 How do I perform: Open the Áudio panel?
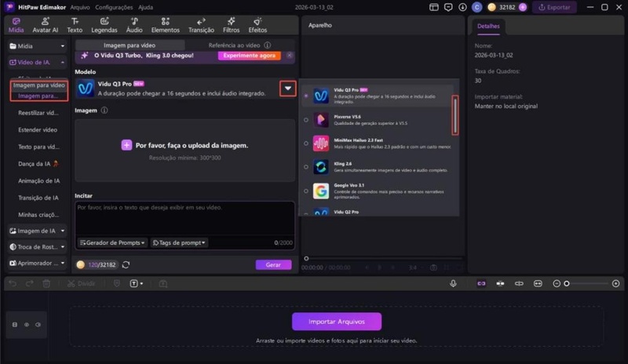coord(134,25)
